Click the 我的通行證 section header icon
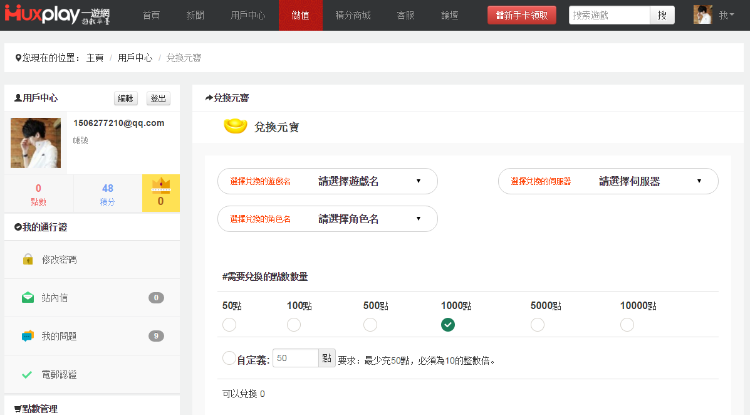The height and width of the screenshot is (415, 750). coord(18,227)
